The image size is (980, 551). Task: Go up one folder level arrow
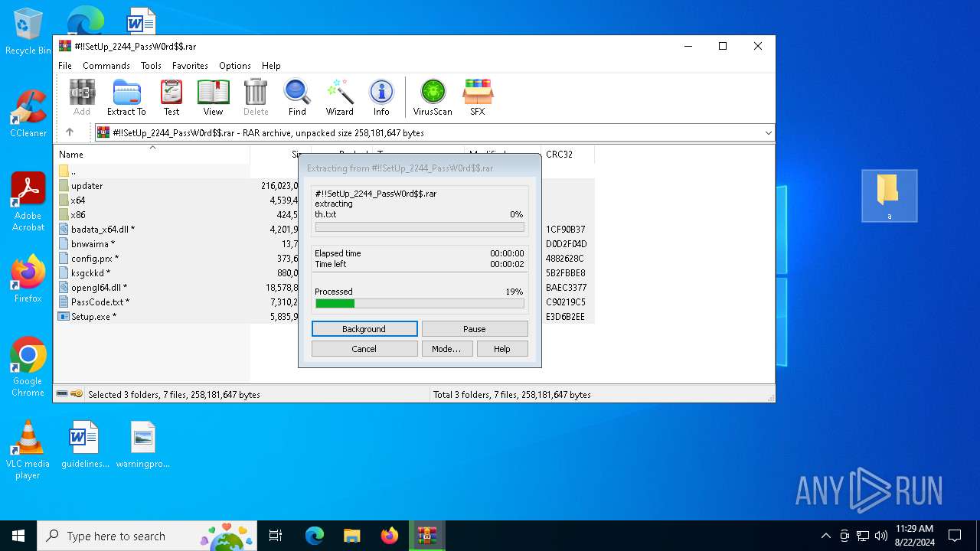coord(69,132)
